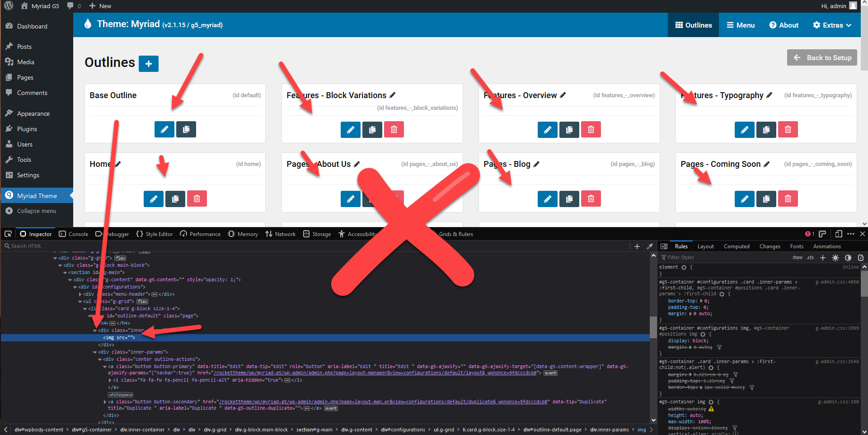Open the Extras dropdown menu
Screen dimensions: 868x435
point(832,25)
